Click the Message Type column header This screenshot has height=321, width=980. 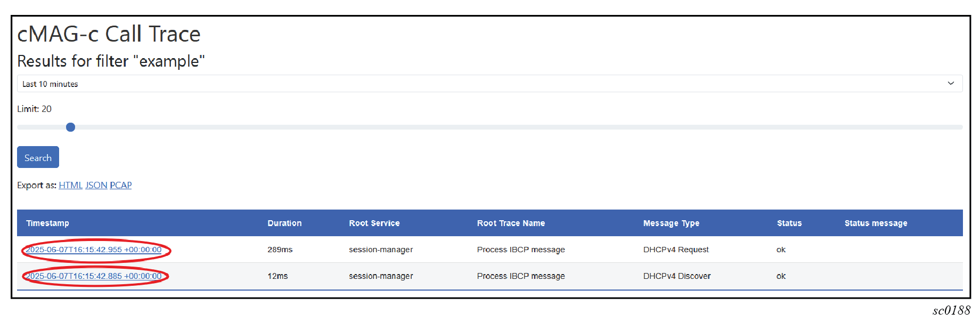tap(671, 223)
